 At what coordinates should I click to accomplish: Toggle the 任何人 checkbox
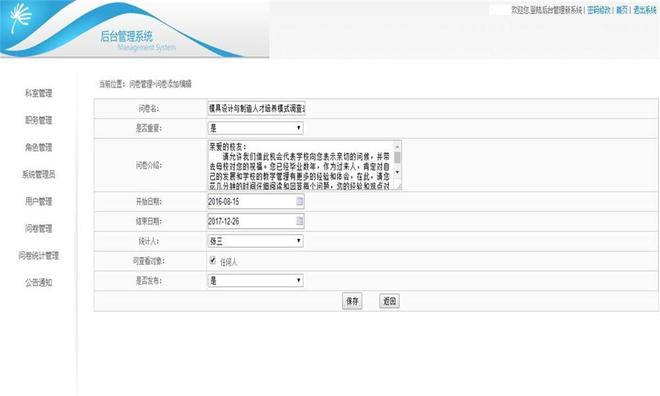[213, 260]
